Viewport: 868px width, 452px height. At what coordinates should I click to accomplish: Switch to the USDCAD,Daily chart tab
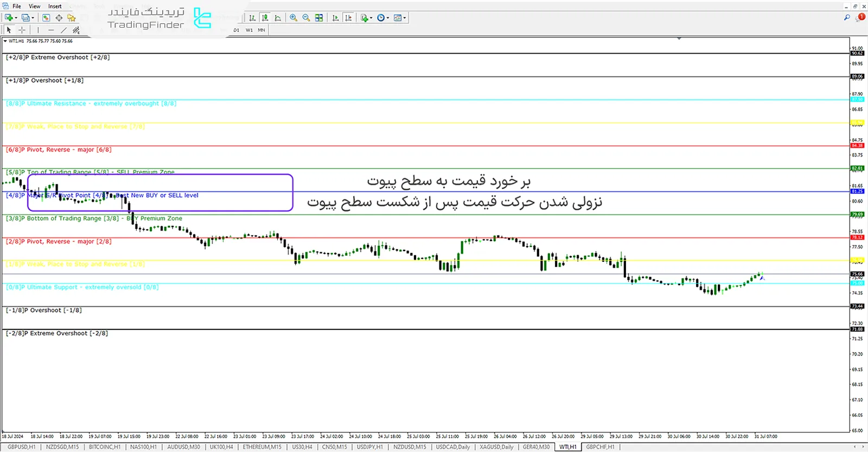pyautogui.click(x=453, y=447)
